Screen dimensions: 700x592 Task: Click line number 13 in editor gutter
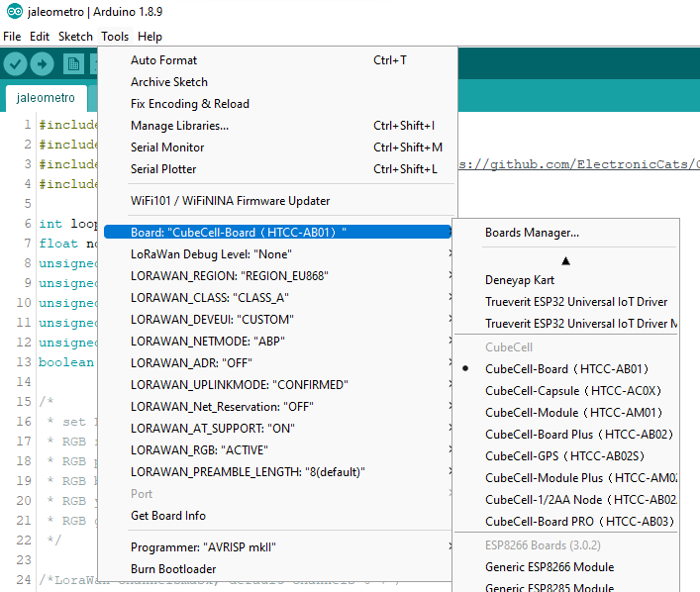point(24,362)
